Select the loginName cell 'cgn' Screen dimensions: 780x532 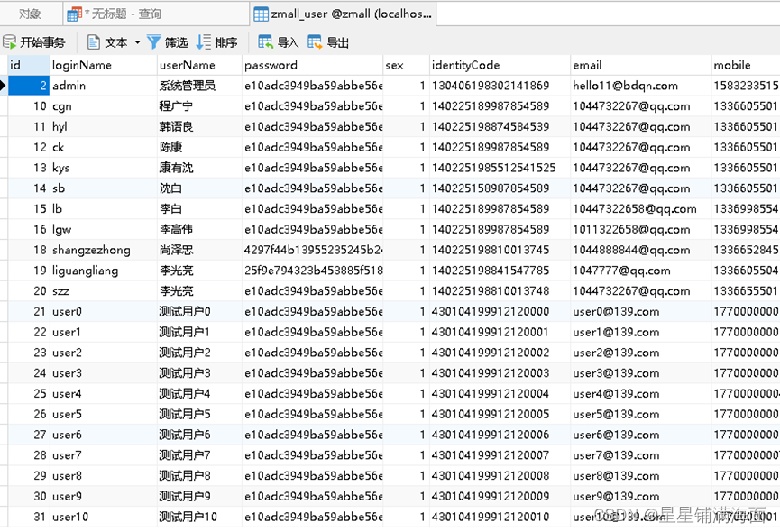(104, 106)
